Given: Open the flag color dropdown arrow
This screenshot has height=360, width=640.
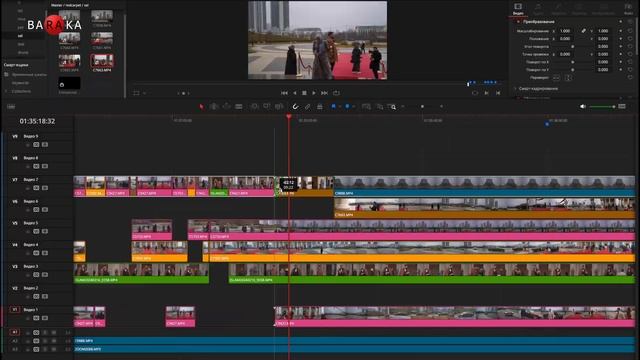Looking at the screenshot, I should click(x=340, y=107).
